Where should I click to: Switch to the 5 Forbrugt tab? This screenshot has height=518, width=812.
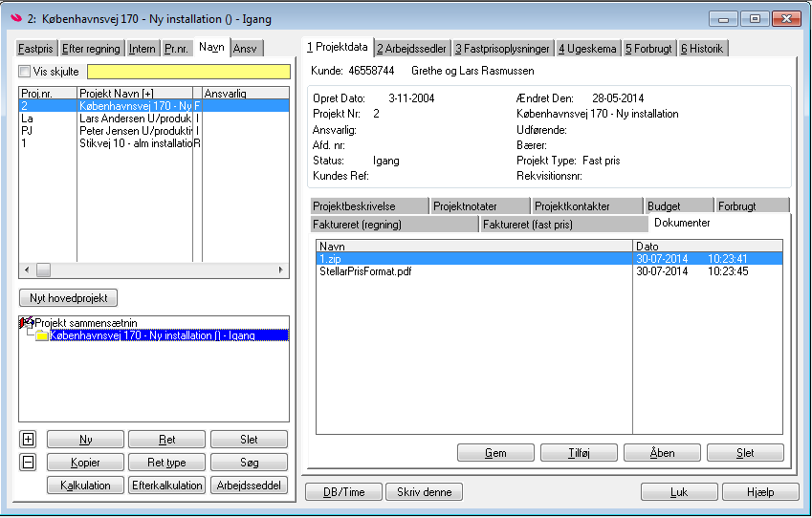(648, 49)
